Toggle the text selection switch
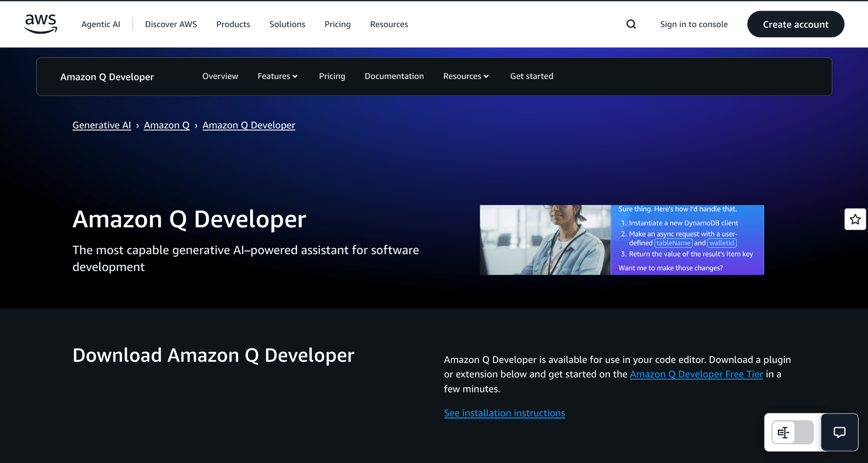Screen dimensions: 868x463 (x=792, y=432)
